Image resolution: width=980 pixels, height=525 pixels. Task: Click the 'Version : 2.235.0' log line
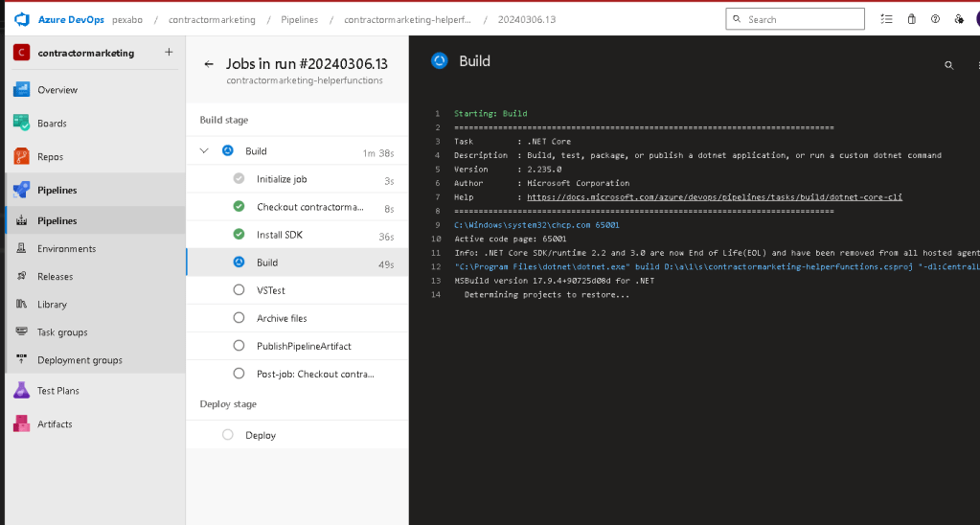pyautogui.click(x=508, y=169)
